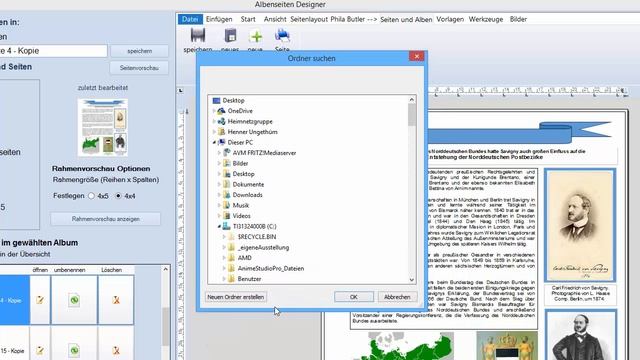Click the Löschen icon in the 15 - Kopie row

click(116, 350)
